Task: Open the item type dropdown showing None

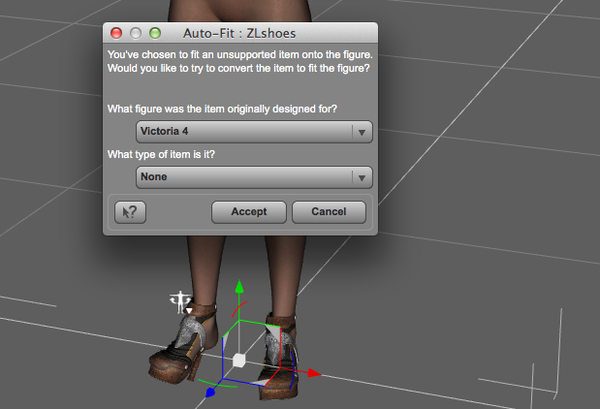Action: 254,177
